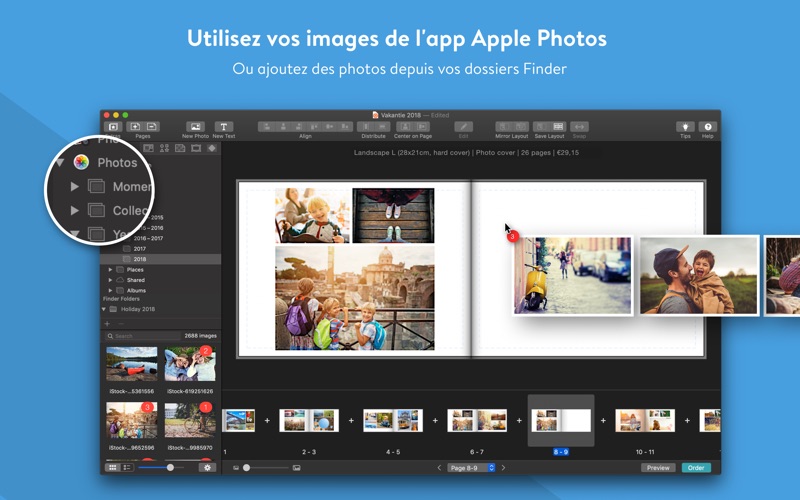800x500 pixels.
Task: Open the Tips lightbulb icon
Action: tap(685, 127)
